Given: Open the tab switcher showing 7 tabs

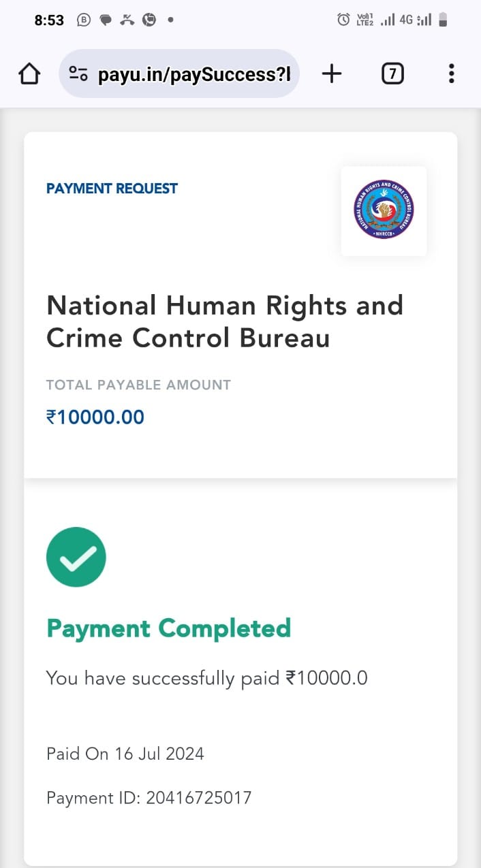Looking at the screenshot, I should point(392,74).
